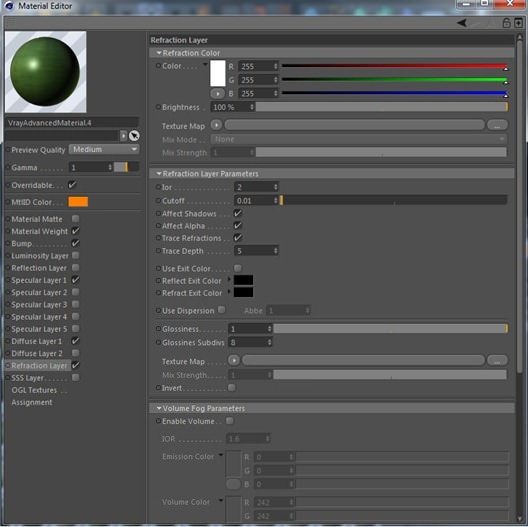Click the green G color slider
This screenshot has width=528, height=527.
[x=394, y=80]
